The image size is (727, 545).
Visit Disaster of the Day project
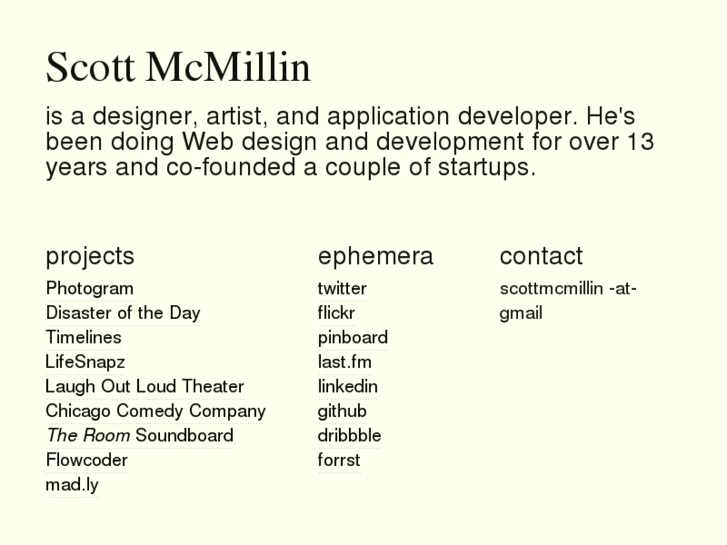[122, 313]
